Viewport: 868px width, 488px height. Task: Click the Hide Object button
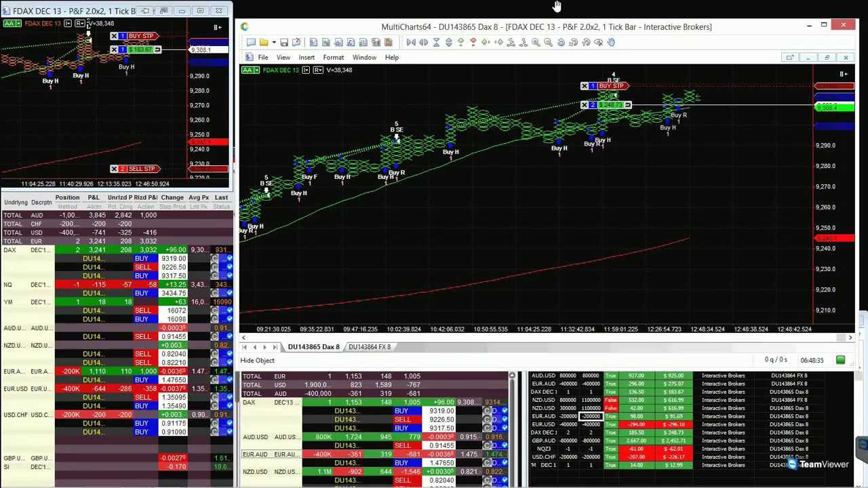pyautogui.click(x=257, y=361)
